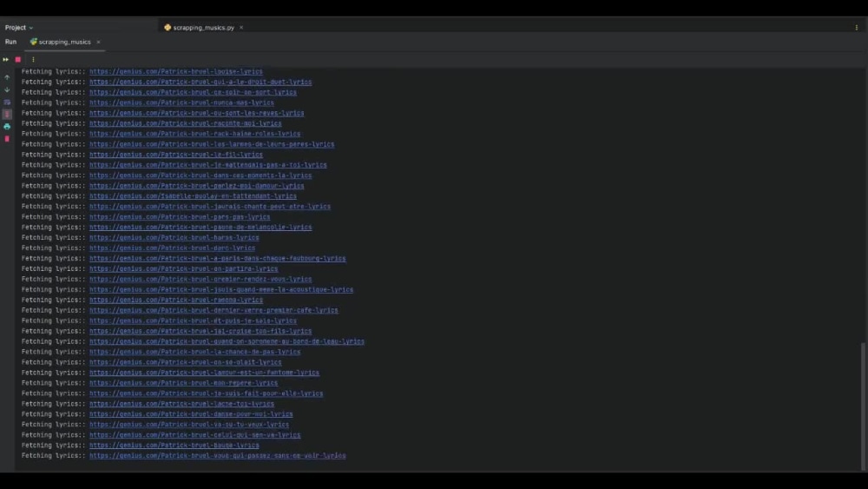Close the scrapping_musics.py editor tab
This screenshot has width=868, height=489.
tap(241, 27)
